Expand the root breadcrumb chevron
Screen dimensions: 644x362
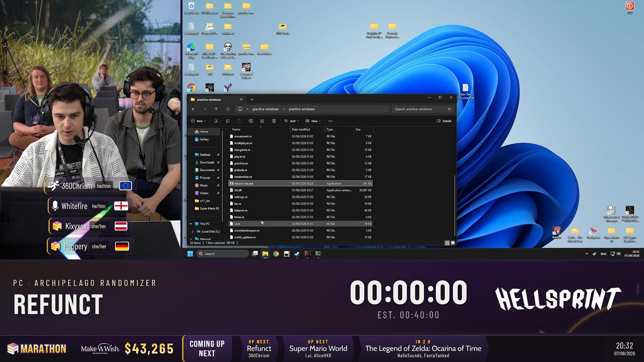click(248, 109)
